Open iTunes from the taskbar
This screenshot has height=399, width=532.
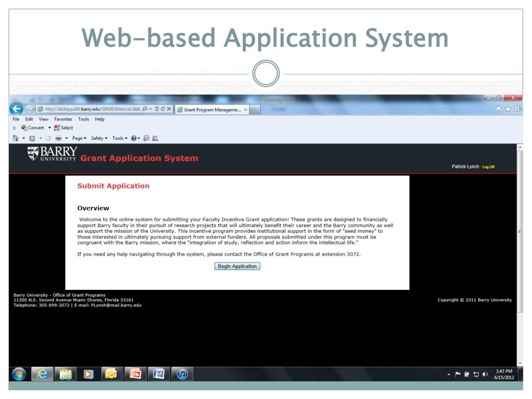pyautogui.click(x=182, y=374)
